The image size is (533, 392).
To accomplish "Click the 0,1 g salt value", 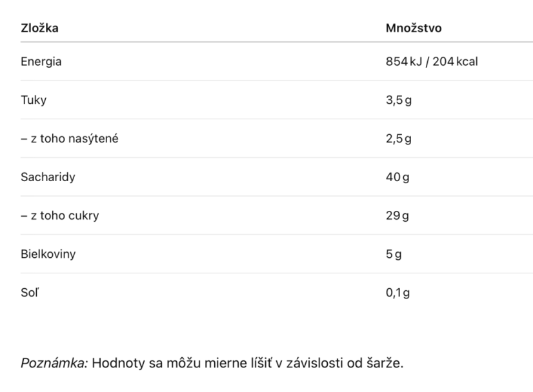I will click(397, 293).
